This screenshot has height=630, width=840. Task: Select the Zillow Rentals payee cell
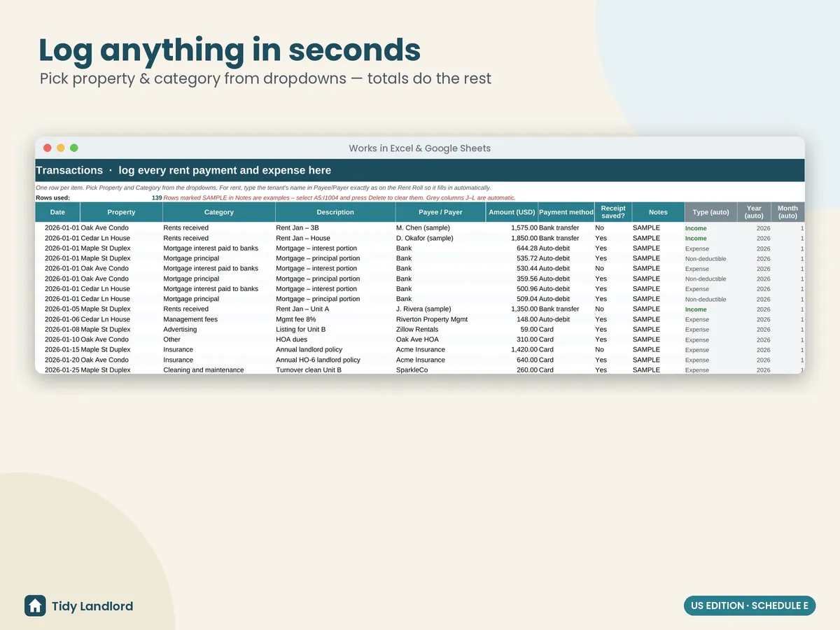441,329
